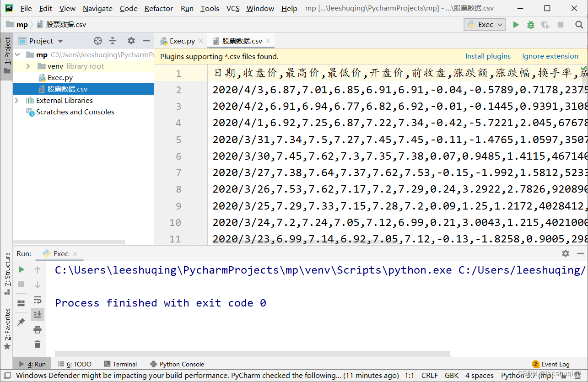The image size is (588, 382).
Task: Open the Navigate menu
Action: [97, 8]
